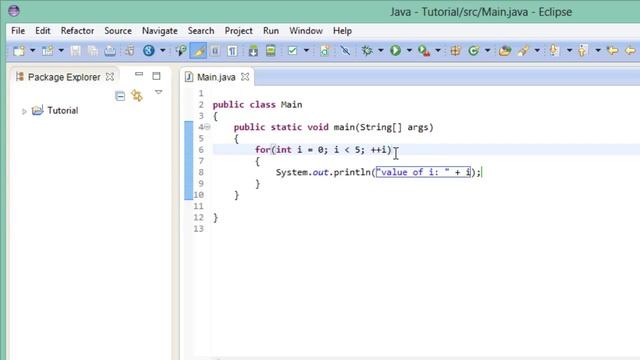Click the green Run play button
This screenshot has height=360, width=640.
point(395,51)
